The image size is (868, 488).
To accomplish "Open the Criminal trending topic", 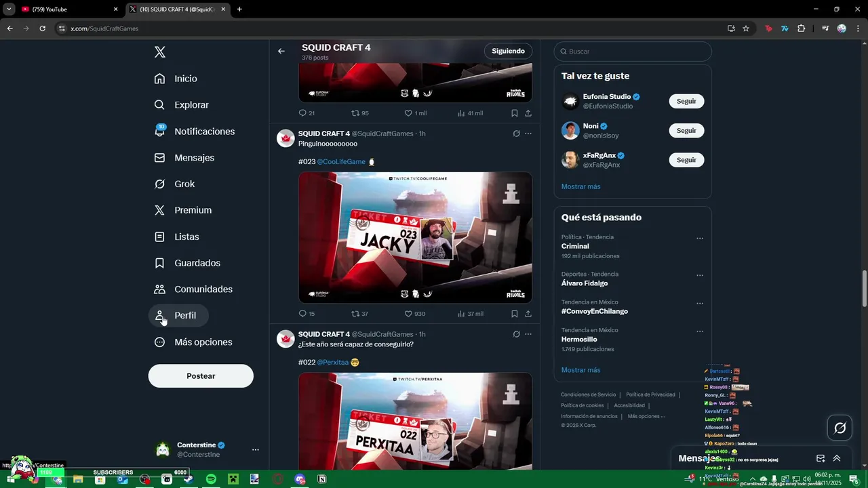I will pyautogui.click(x=575, y=247).
